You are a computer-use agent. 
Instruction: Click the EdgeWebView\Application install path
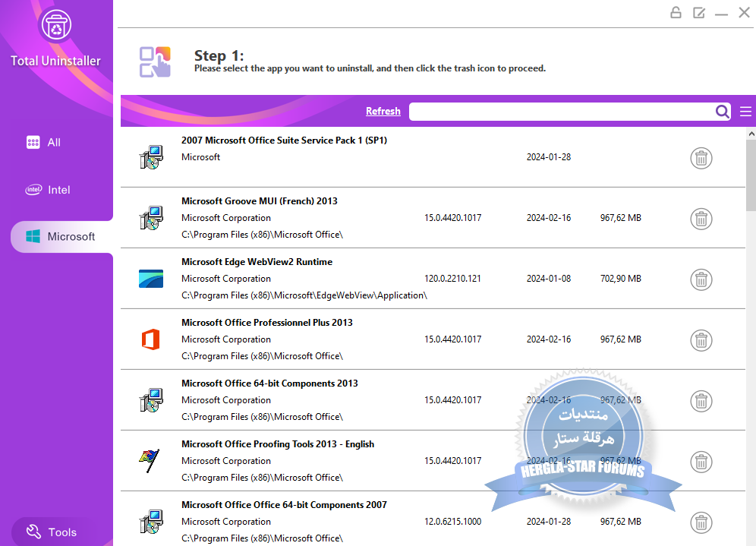[x=304, y=295]
